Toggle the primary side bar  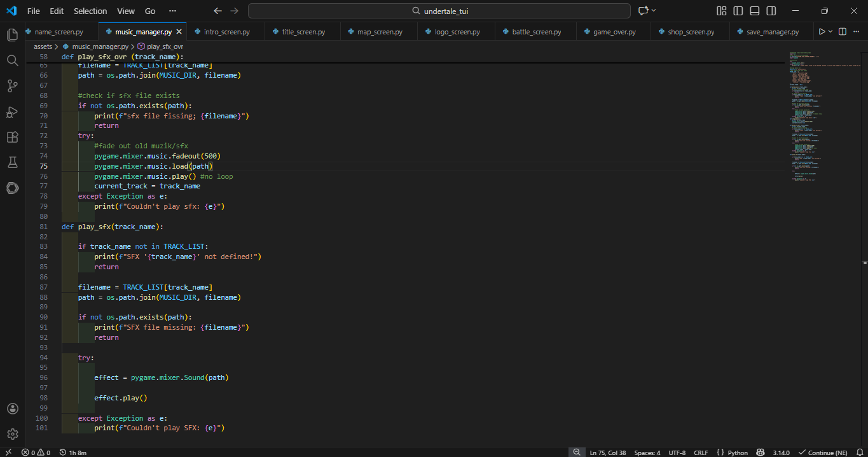pyautogui.click(x=738, y=11)
